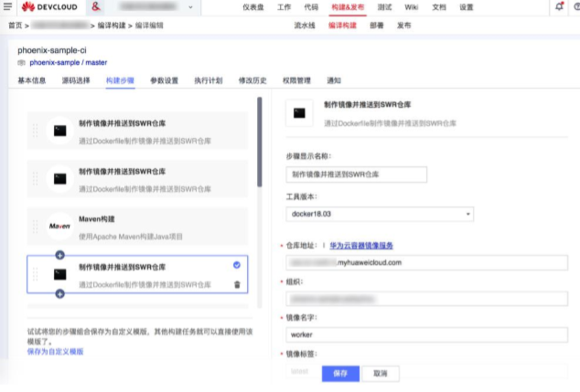The height and width of the screenshot is (392, 580).
Task: Click the terminal icon in step details header
Action: click(x=299, y=113)
